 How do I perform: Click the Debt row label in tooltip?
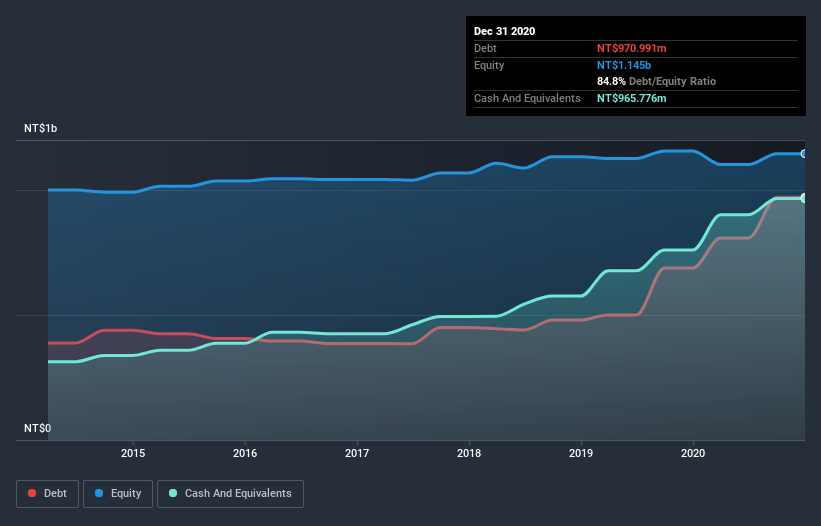tap(485, 48)
